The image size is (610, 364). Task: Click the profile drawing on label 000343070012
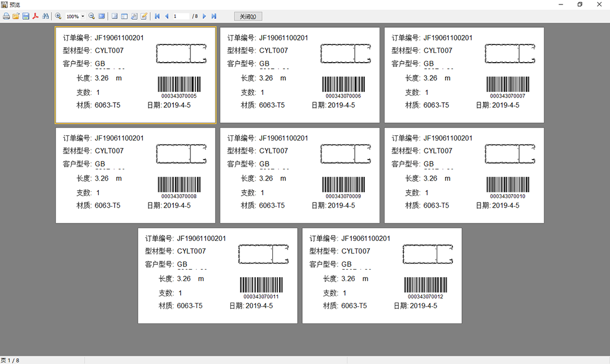click(428, 255)
